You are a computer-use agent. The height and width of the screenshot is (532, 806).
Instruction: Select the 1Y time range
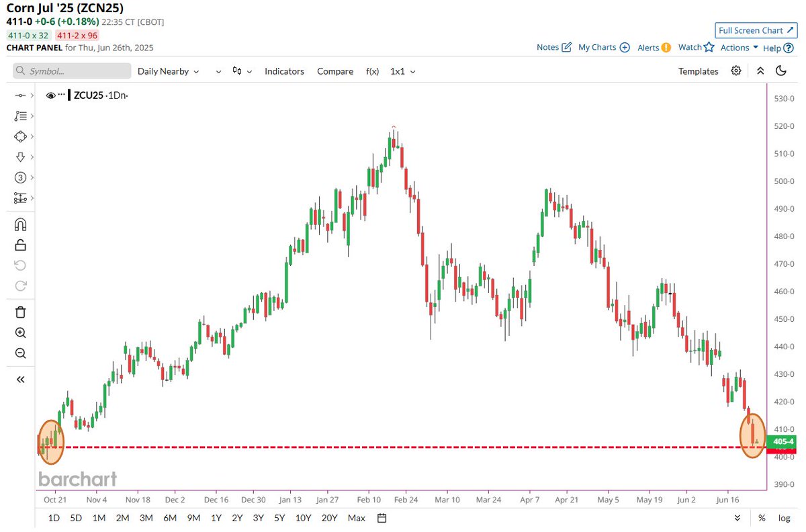click(216, 518)
